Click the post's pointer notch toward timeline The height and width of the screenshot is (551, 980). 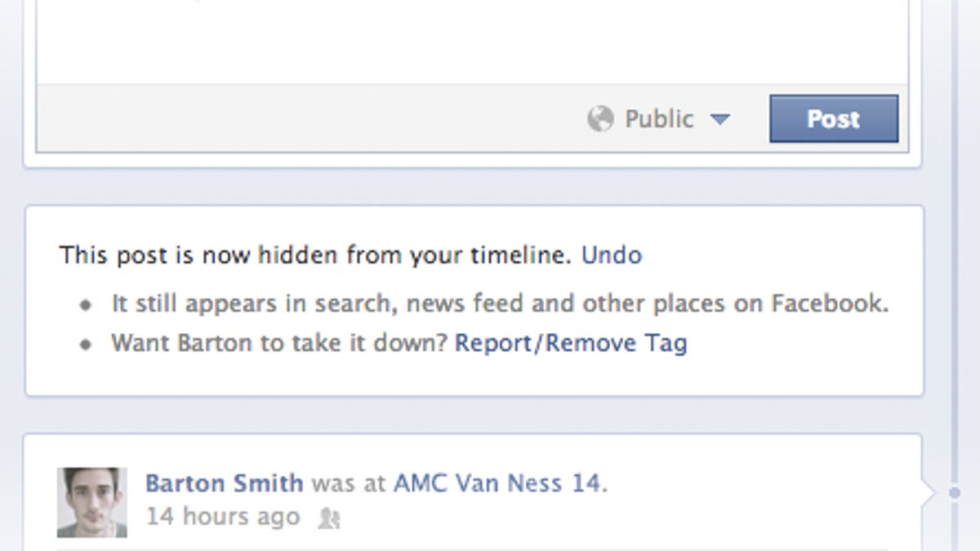926,492
